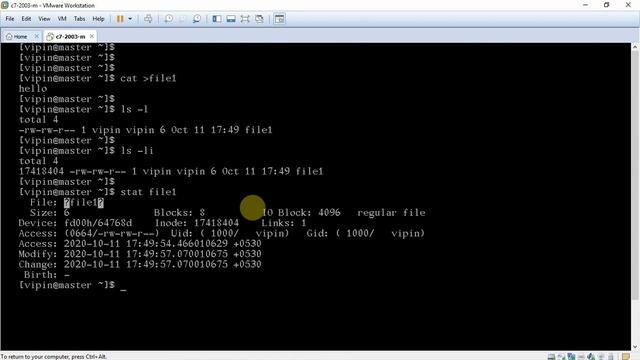Screen dimensions: 640x360
Task: Click 'regular file' text
Action: coord(391,213)
